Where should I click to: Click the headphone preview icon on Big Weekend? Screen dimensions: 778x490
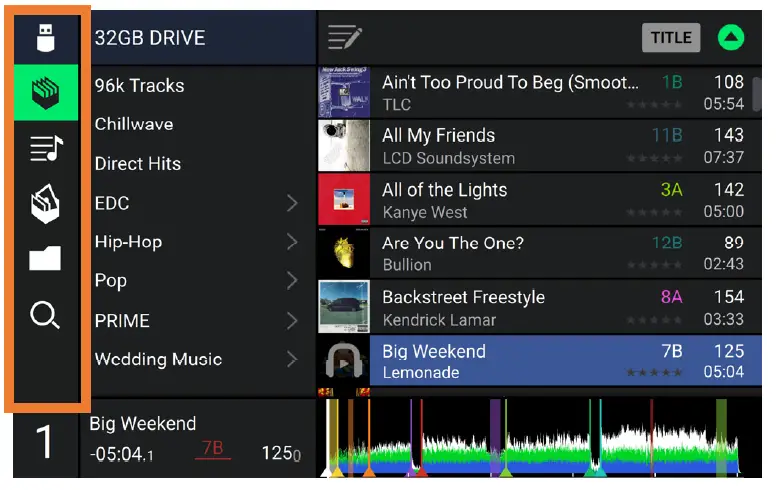click(344, 361)
